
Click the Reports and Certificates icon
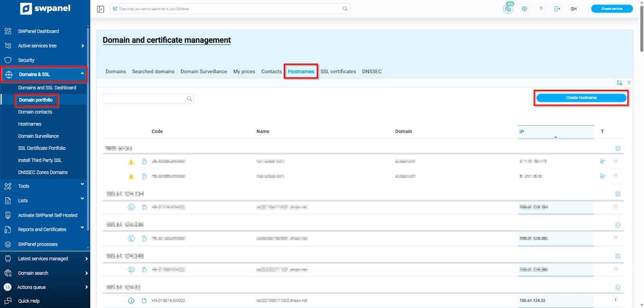point(8,229)
